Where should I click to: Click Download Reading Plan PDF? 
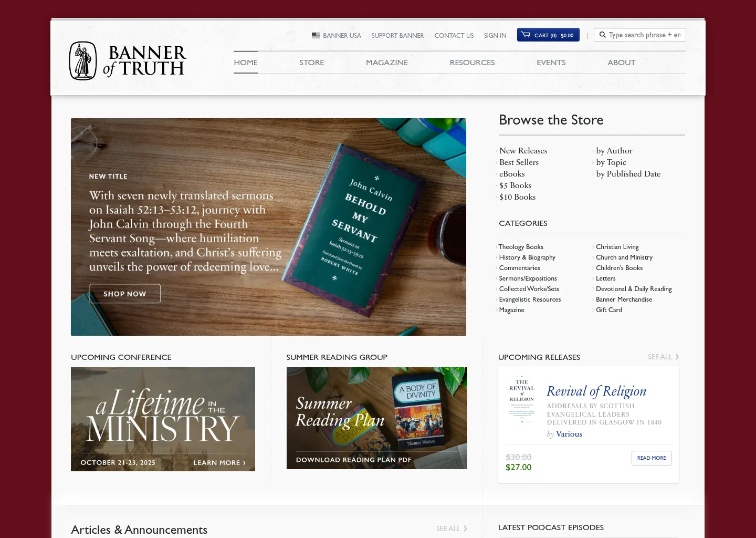[x=353, y=460]
